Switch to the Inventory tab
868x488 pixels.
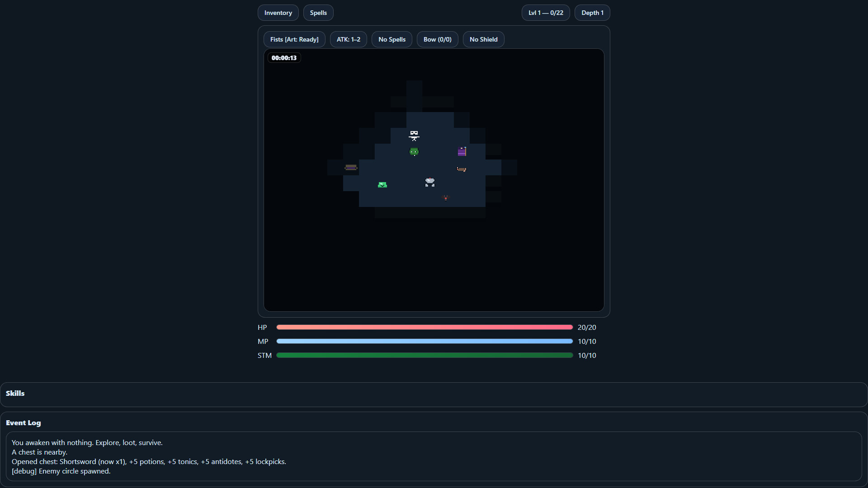(278, 13)
